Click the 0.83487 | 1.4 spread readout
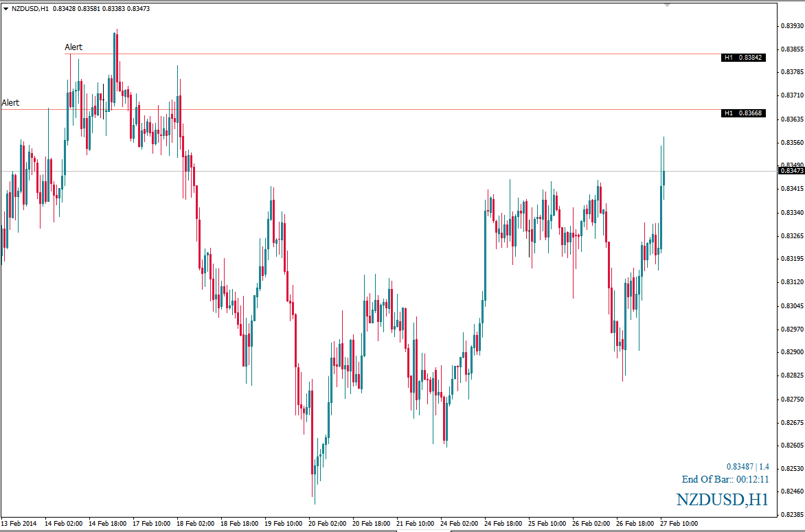The height and width of the screenshot is (532, 805). tap(747, 467)
